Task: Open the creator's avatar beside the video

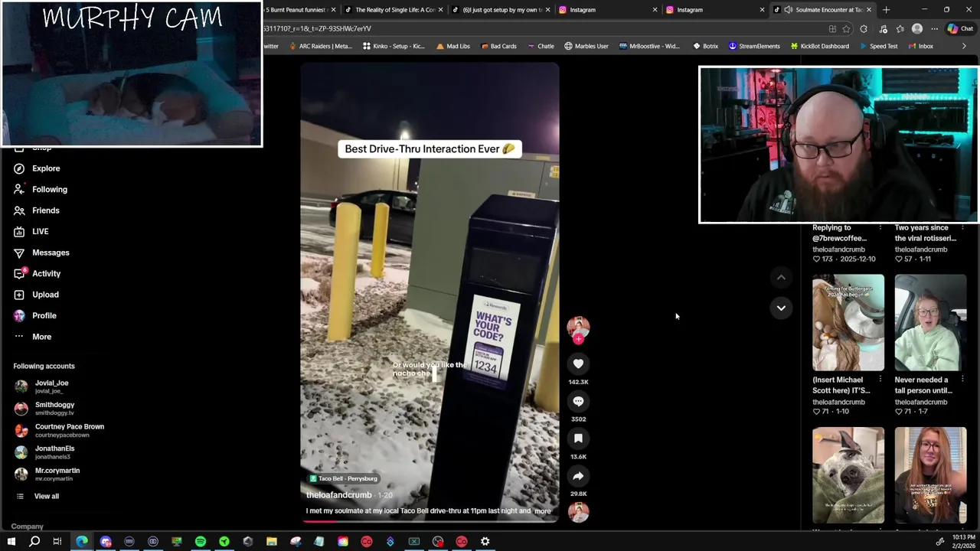Action: (578, 326)
